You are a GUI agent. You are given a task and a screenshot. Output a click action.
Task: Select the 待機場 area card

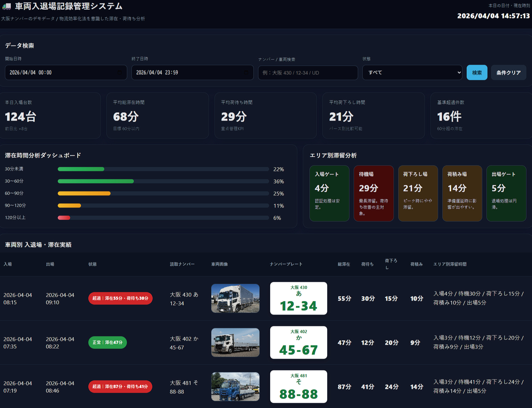(373, 193)
